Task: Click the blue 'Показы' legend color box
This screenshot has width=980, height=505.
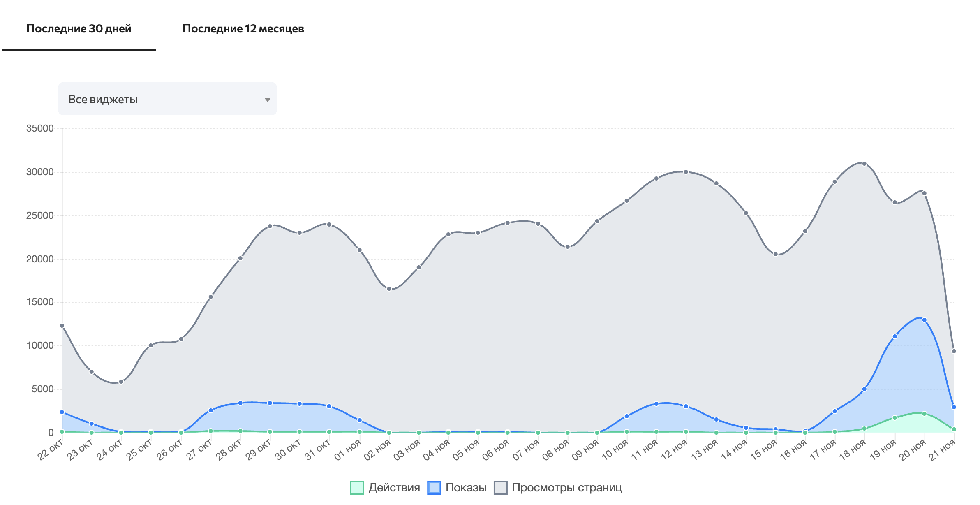Action: pos(434,488)
